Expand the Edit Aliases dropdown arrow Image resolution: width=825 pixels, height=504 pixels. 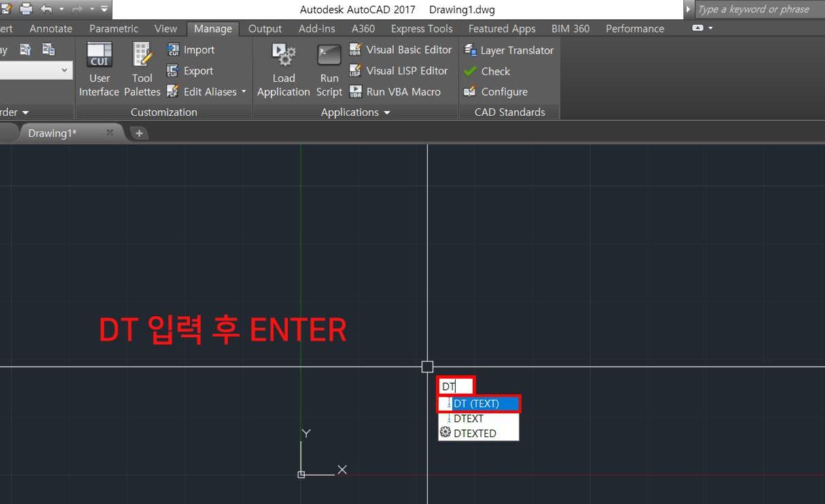[243, 92]
